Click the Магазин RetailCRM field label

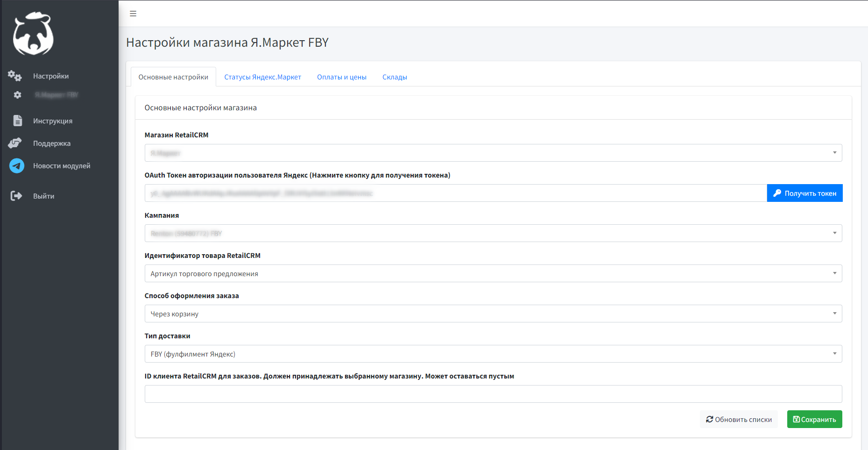(176, 135)
